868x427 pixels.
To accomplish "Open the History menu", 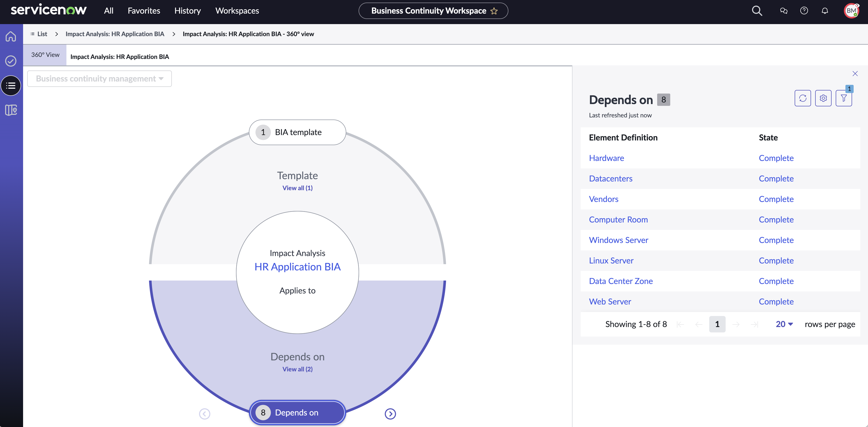I will coord(187,11).
